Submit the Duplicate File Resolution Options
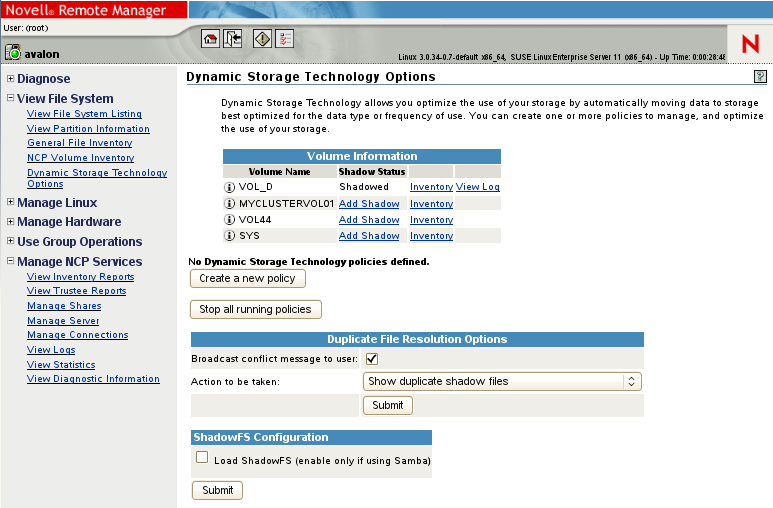 [388, 405]
